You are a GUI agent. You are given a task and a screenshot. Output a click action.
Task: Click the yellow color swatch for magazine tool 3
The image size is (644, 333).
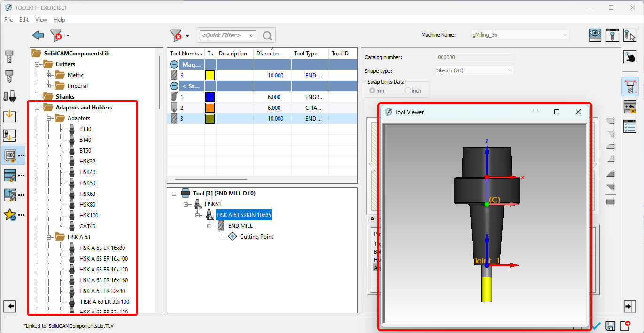click(x=210, y=75)
